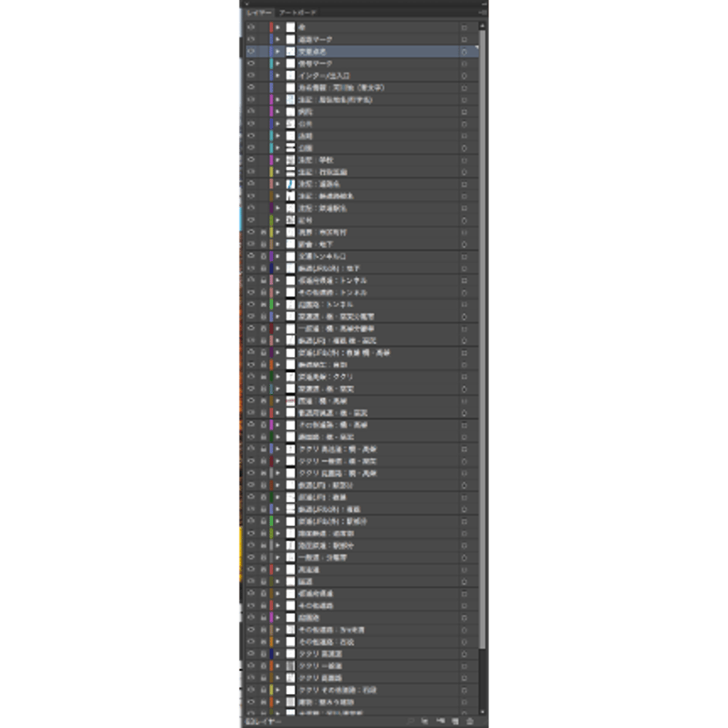Viewport: 728px width, 728px height.
Task: Click target circle of 注記：学校 layer
Action: [x=464, y=160]
